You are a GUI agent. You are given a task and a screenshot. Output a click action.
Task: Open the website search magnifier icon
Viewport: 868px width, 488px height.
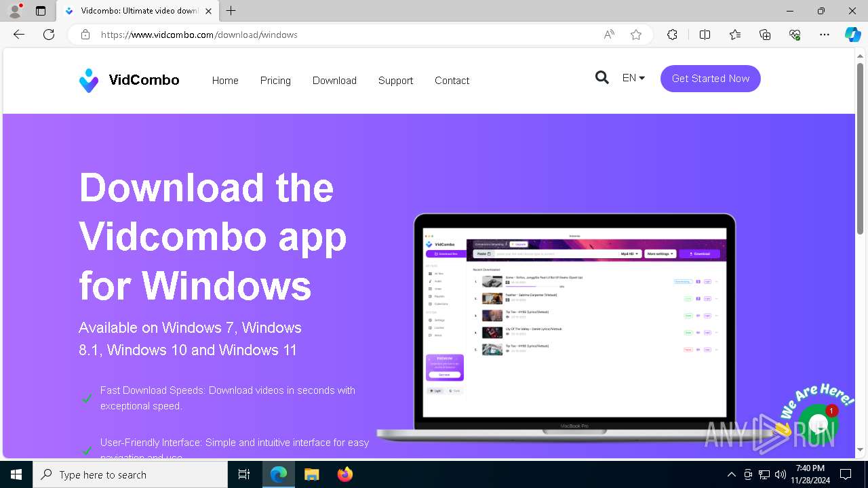pyautogui.click(x=601, y=78)
